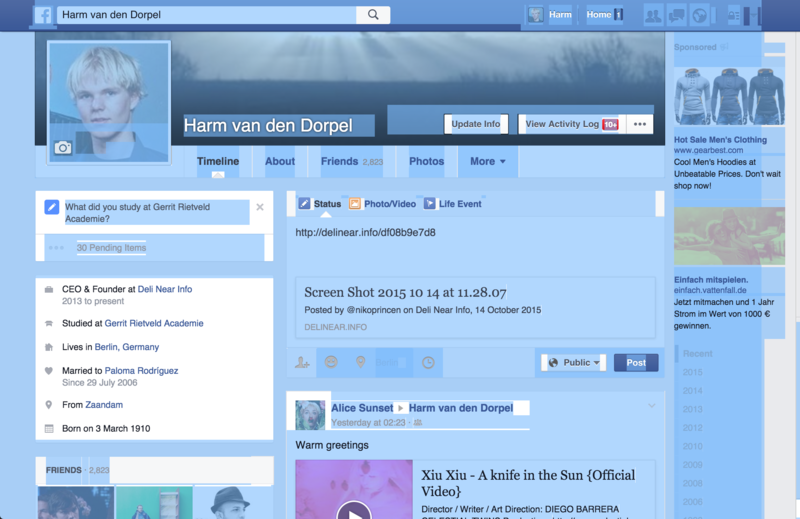The height and width of the screenshot is (519, 800).
Task: Jump to 2014 in timeline navigator
Action: (x=693, y=390)
